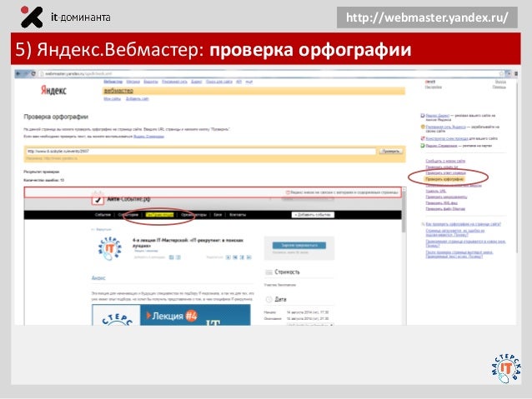Bookmark the page with the star icon
This screenshot has height=399, width=532.
pos(501,73)
